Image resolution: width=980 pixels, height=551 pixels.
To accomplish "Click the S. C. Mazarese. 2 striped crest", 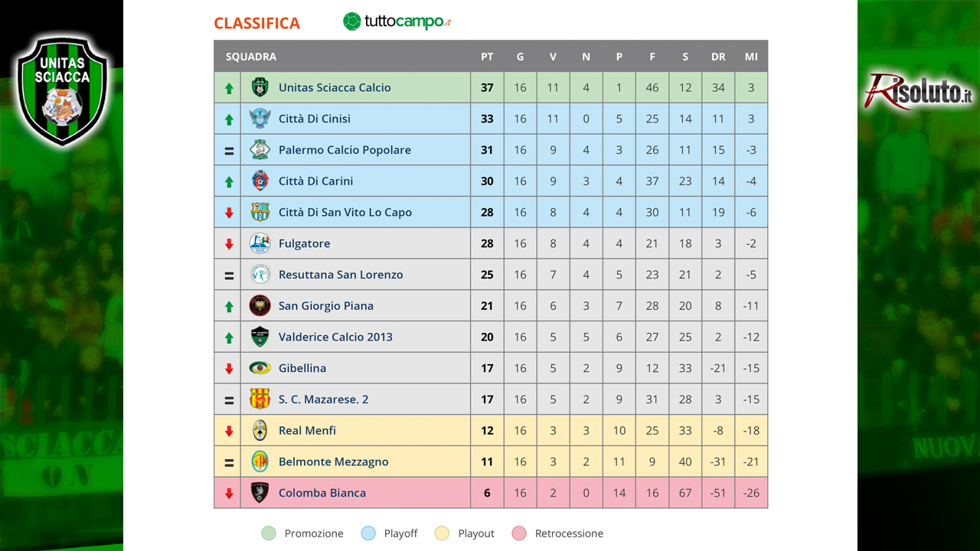I will tap(260, 399).
